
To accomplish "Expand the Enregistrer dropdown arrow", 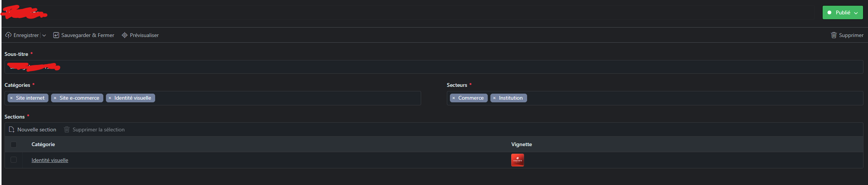I will coord(44,35).
